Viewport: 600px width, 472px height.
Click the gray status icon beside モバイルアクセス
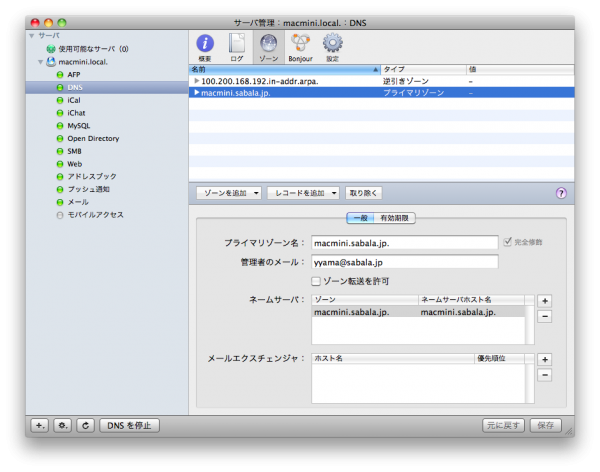pos(60,215)
